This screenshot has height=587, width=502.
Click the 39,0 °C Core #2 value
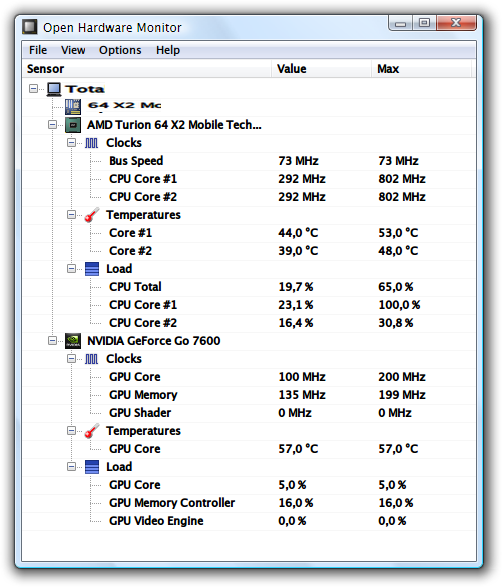tap(298, 251)
